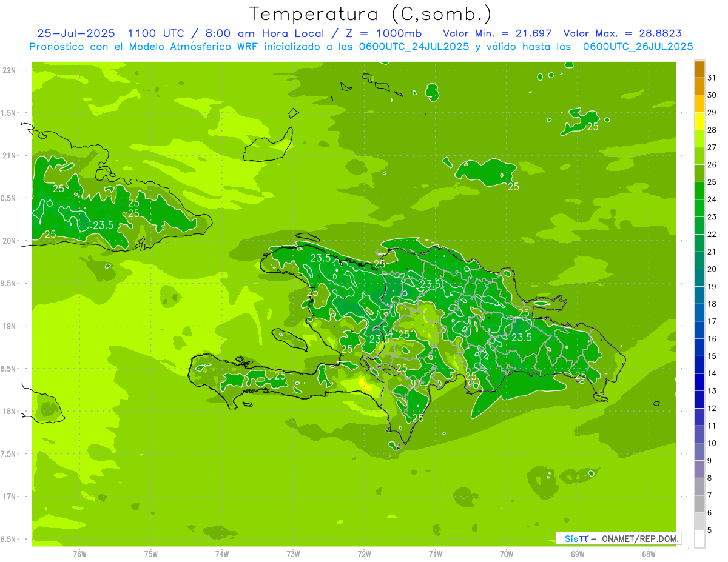Viewport: 728px width, 562px height.
Task: Pick the orange swatch between 30 and 31
Action: 699,86
